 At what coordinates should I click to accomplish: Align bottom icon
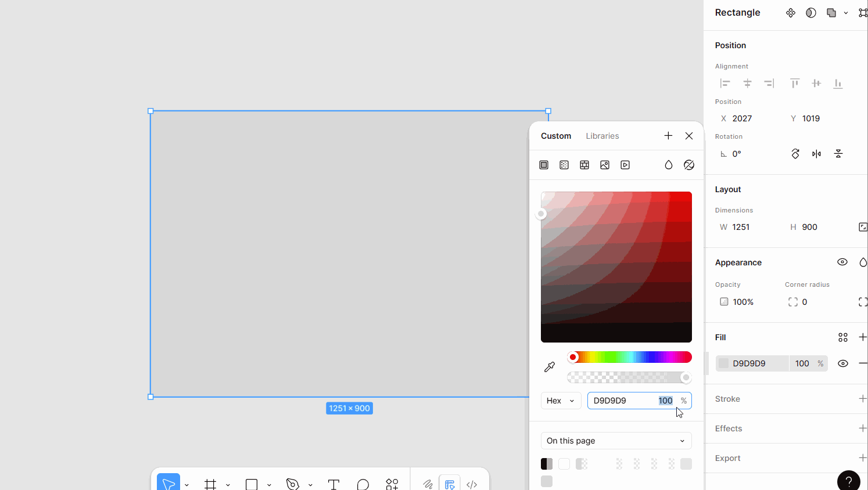tap(838, 84)
